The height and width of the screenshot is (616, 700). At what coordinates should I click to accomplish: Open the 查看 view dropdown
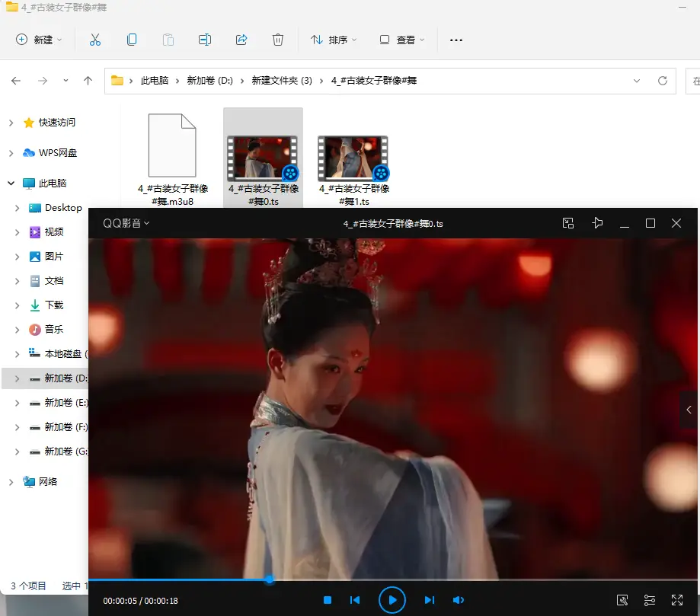401,40
